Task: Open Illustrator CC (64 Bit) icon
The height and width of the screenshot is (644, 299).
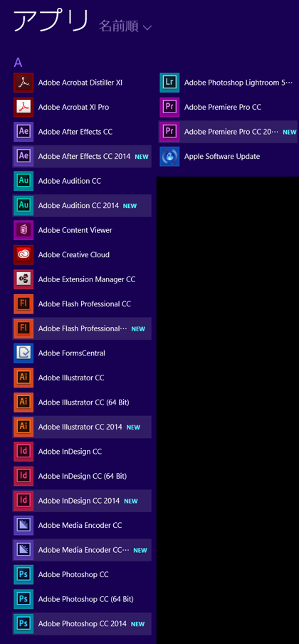Action: pyautogui.click(x=23, y=402)
